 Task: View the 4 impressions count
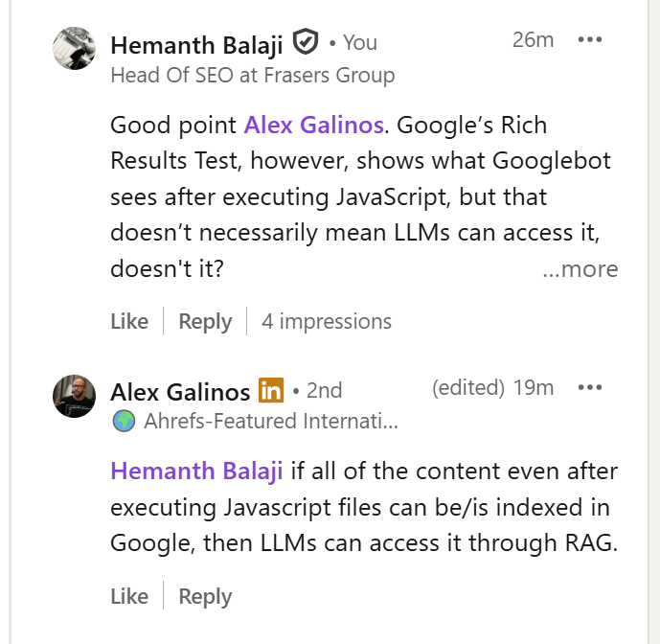(x=326, y=321)
